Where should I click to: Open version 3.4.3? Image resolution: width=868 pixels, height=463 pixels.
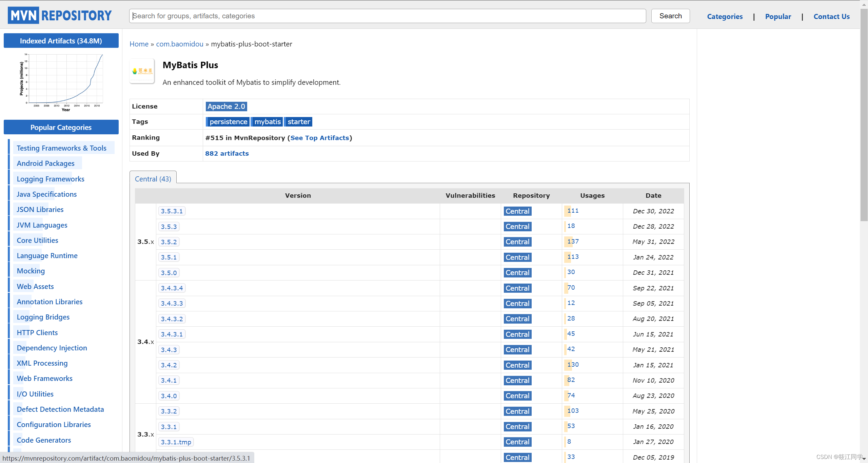[x=169, y=350]
